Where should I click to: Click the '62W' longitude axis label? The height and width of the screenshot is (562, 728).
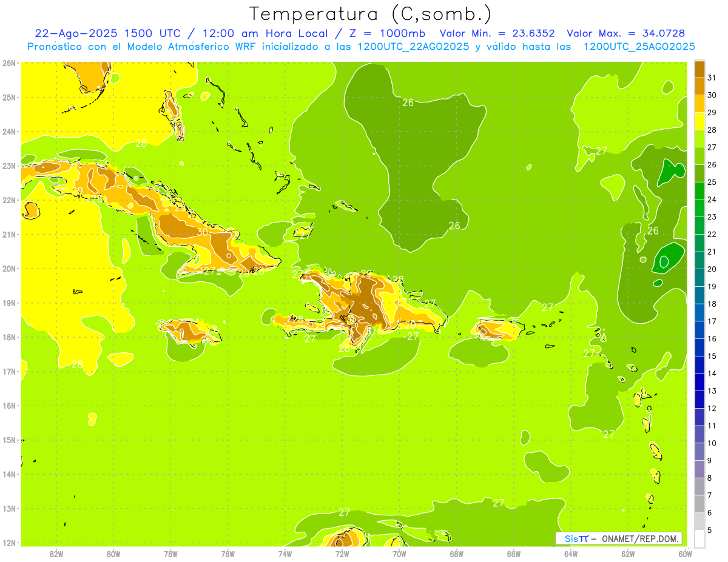[x=628, y=554]
